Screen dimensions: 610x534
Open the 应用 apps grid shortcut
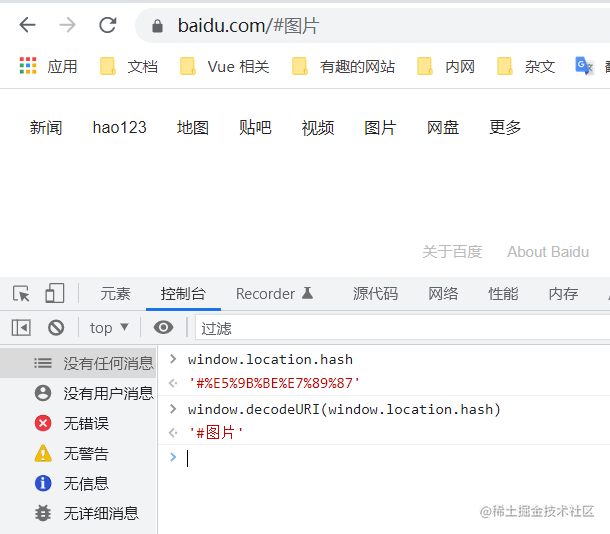49,66
